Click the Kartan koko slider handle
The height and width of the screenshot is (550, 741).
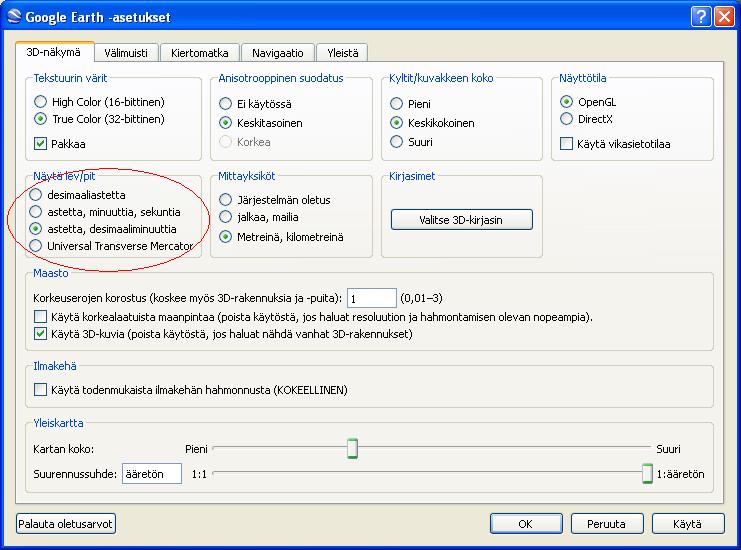click(352, 449)
